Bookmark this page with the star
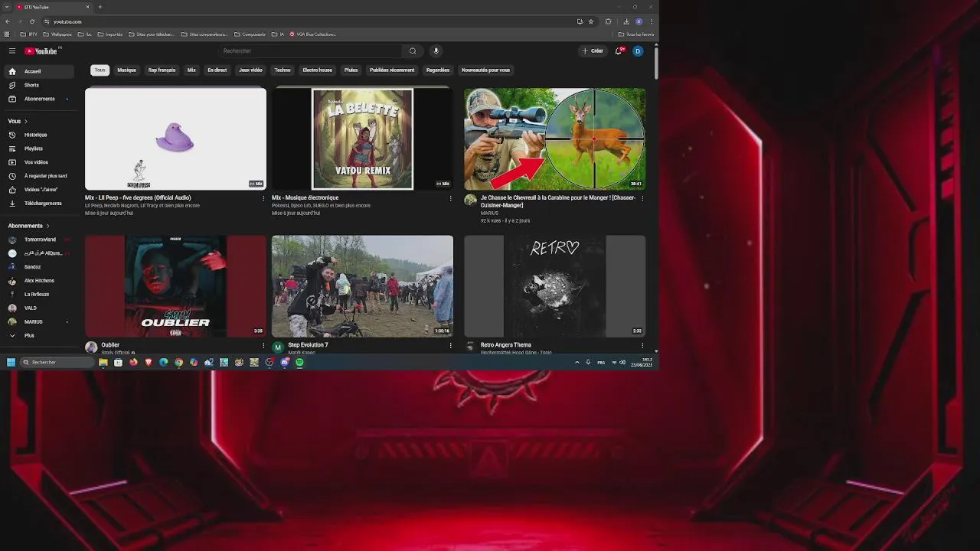This screenshot has width=980, height=551. point(591,21)
